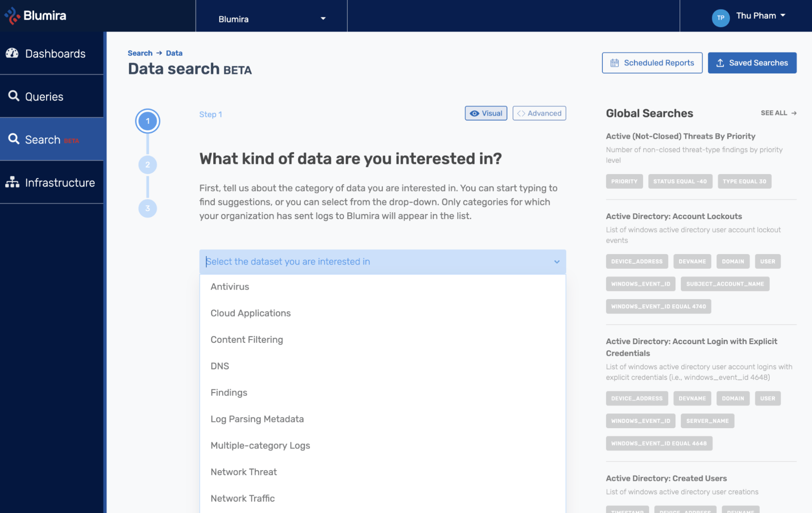Switch to Advanced search mode
This screenshot has height=513, width=812.
539,113
